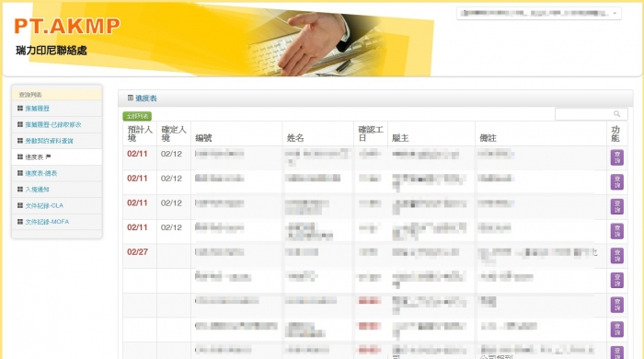Click the 預計入境 column header to sort

[140, 133]
